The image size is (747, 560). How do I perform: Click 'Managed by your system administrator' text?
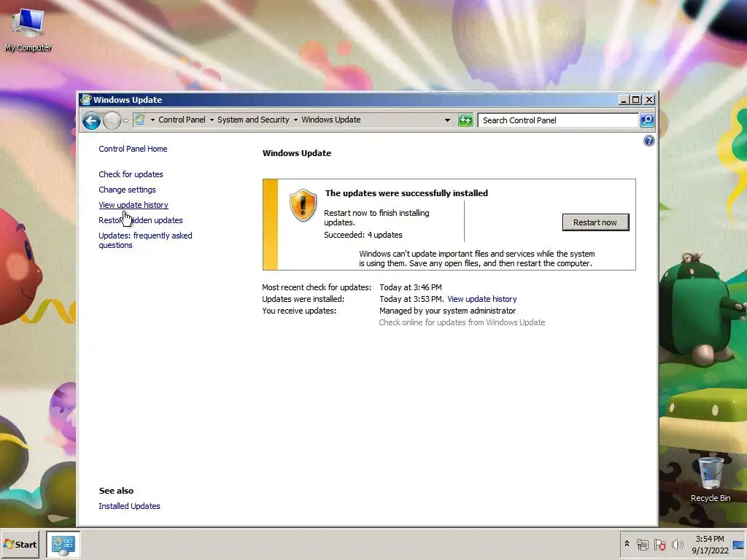coord(447,311)
